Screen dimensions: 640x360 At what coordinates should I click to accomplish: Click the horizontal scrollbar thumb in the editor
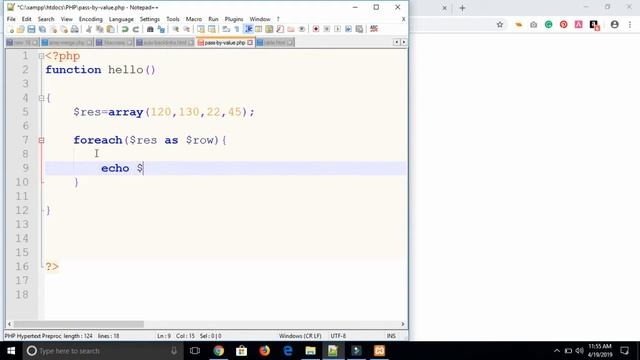[x=79, y=324]
